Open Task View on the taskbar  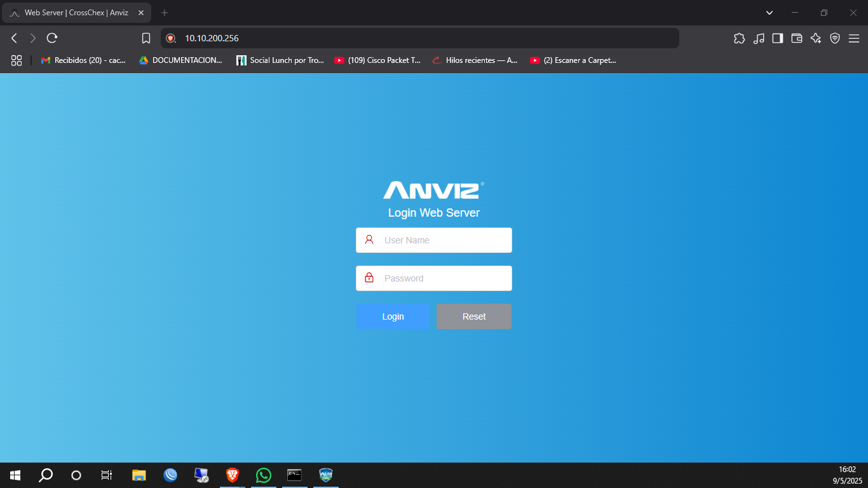pyautogui.click(x=107, y=475)
